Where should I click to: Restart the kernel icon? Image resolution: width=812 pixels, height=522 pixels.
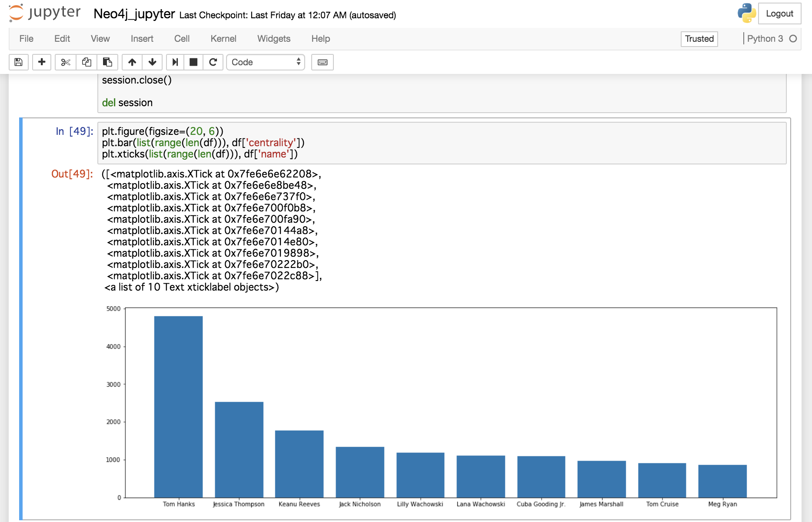(x=213, y=62)
